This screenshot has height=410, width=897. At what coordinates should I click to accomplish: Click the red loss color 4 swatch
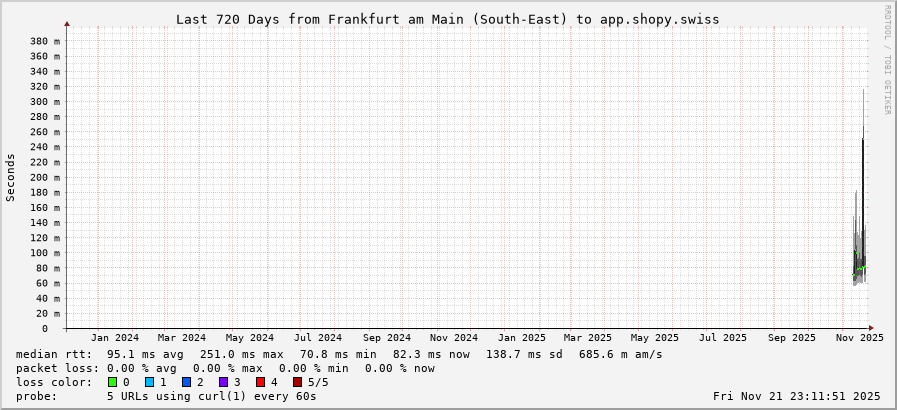[x=260, y=382]
